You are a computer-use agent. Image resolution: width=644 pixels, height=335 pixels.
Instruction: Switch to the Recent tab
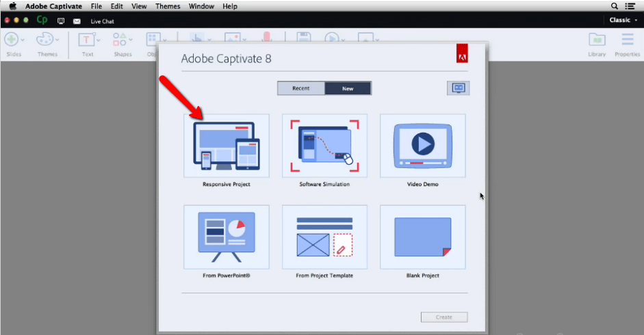(301, 88)
